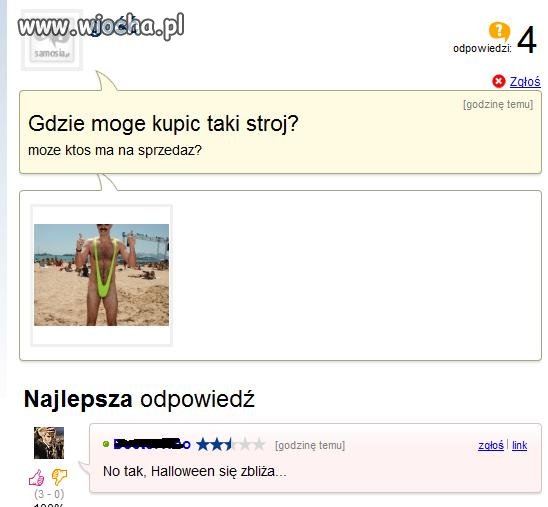Click the question timestamp "[godzinę temu]"
The image size is (548, 507).
(498, 104)
